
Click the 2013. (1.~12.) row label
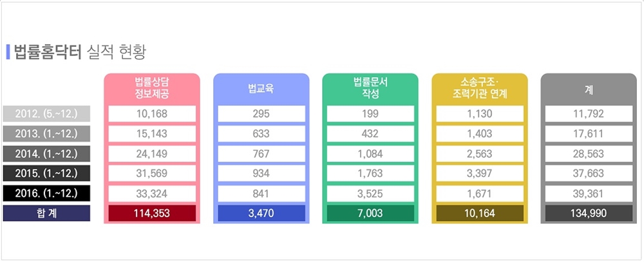[x=46, y=134]
